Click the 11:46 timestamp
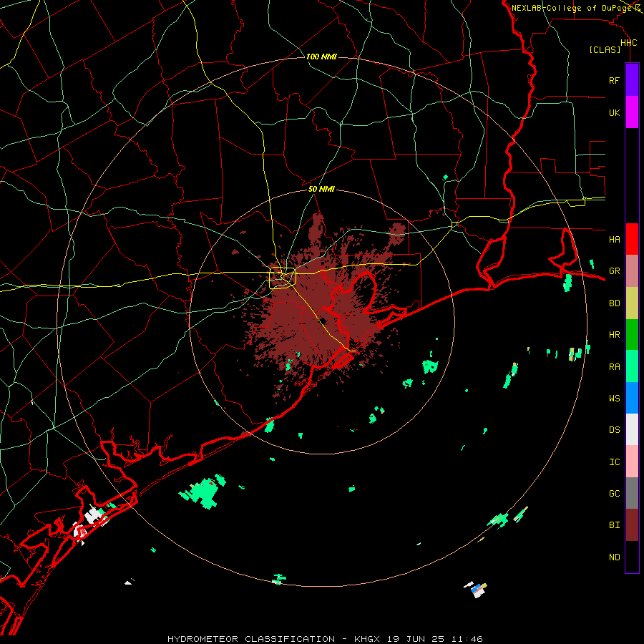The height and width of the screenshot is (644, 644). tap(467, 639)
